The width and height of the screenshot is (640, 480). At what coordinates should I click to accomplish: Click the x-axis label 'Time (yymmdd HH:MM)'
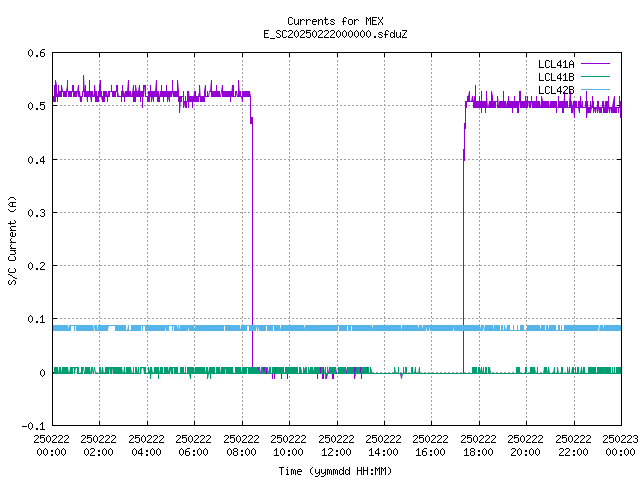(335, 471)
